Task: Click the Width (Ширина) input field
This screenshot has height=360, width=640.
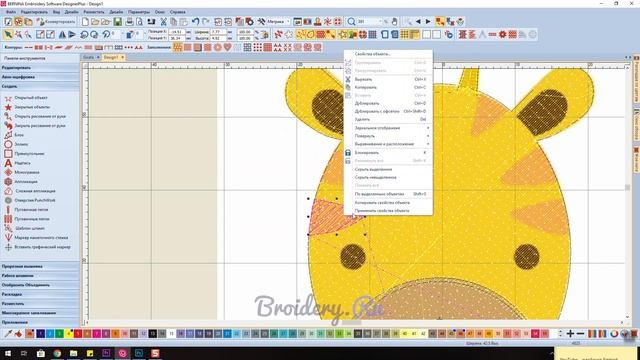Action: 218,31
